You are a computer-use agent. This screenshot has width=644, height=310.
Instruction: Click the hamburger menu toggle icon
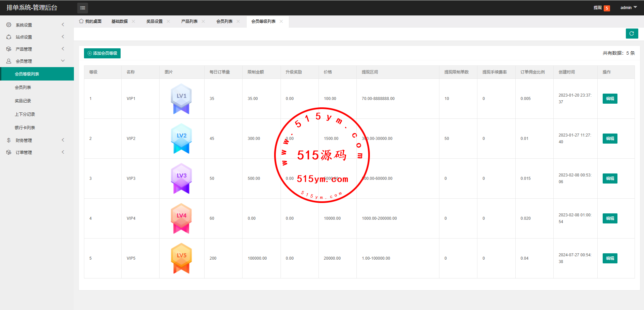[83, 8]
